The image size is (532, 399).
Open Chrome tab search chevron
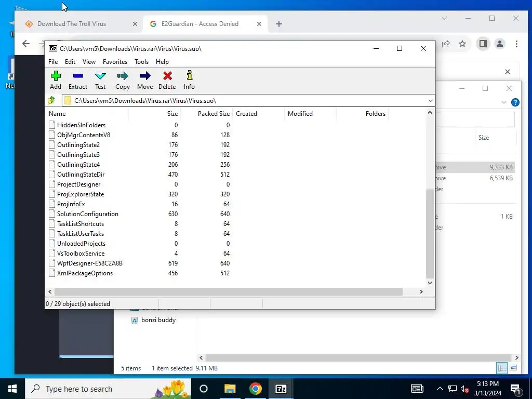click(x=444, y=18)
